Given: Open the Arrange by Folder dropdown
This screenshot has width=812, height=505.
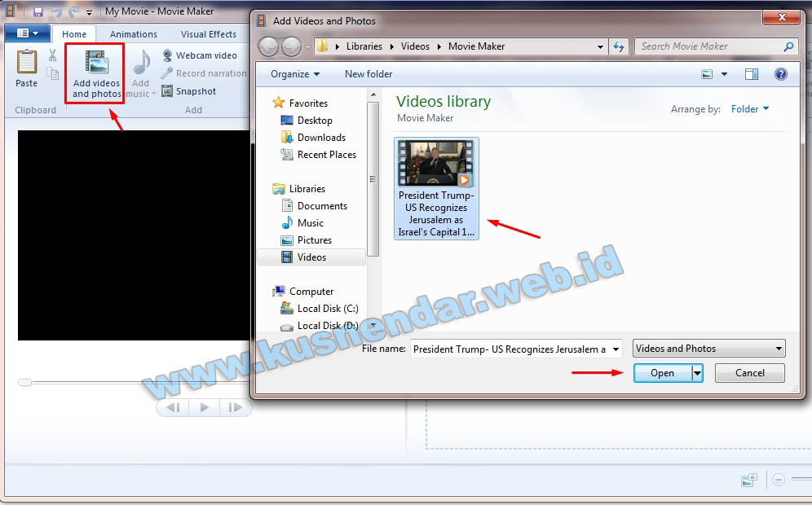Looking at the screenshot, I should point(750,108).
